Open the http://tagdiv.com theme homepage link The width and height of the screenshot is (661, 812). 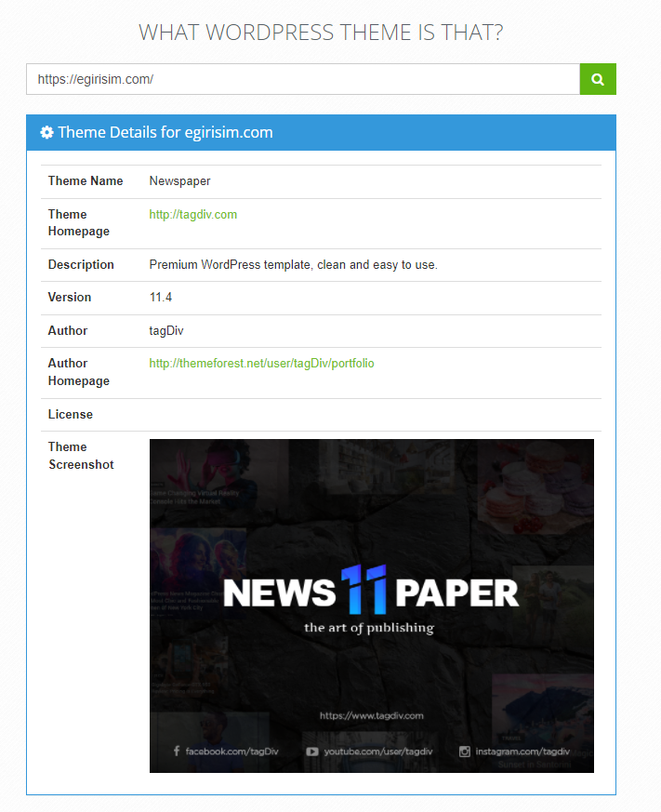coord(193,214)
